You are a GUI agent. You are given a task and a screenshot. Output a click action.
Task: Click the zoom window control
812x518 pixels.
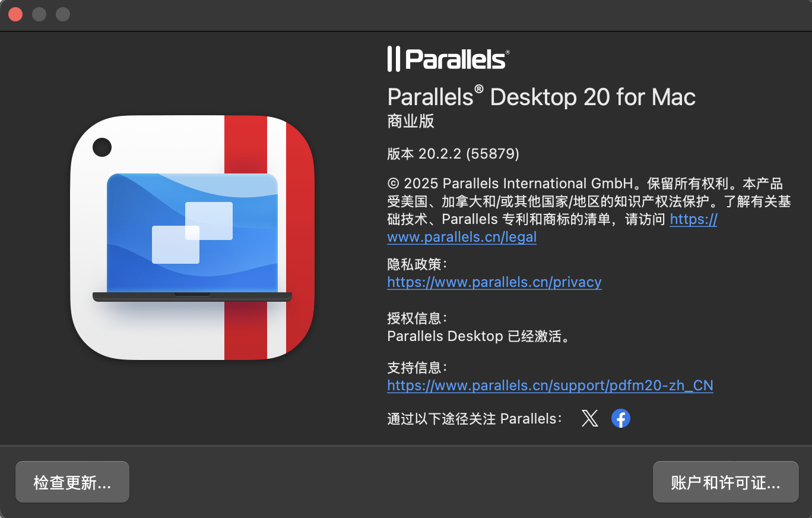[x=63, y=14]
